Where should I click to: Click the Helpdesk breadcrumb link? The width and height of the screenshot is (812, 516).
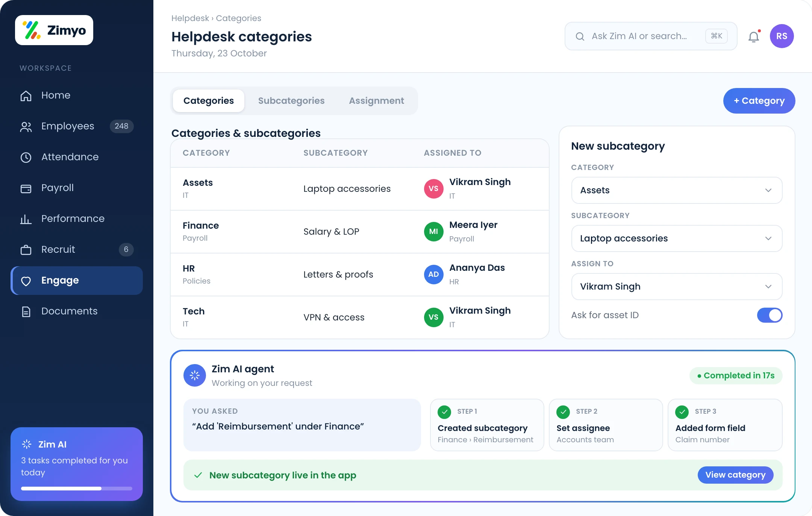point(190,18)
